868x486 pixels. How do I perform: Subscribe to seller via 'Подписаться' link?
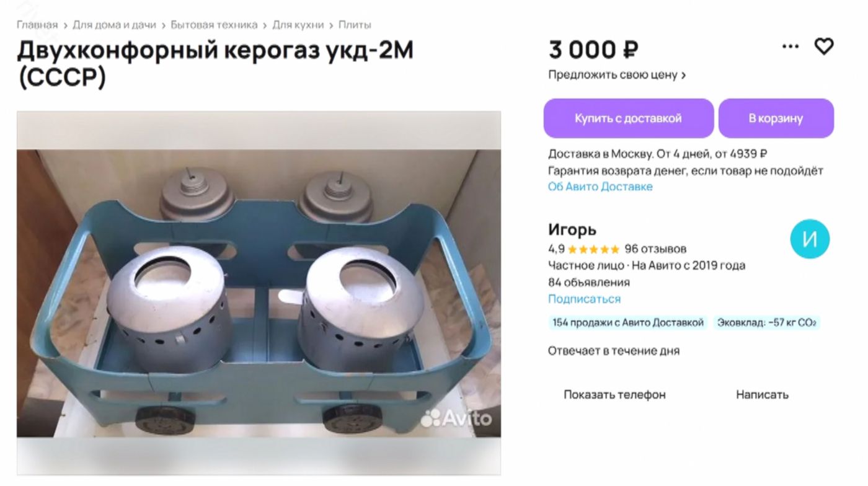pyautogui.click(x=584, y=299)
